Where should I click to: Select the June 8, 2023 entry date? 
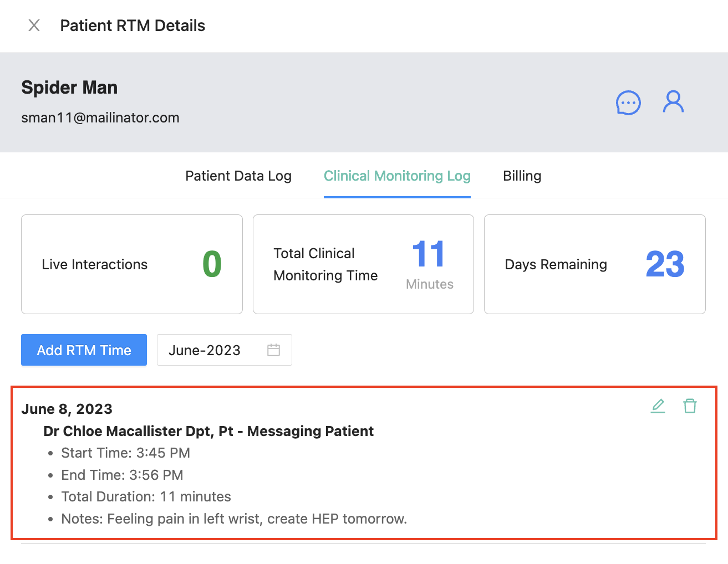(67, 409)
